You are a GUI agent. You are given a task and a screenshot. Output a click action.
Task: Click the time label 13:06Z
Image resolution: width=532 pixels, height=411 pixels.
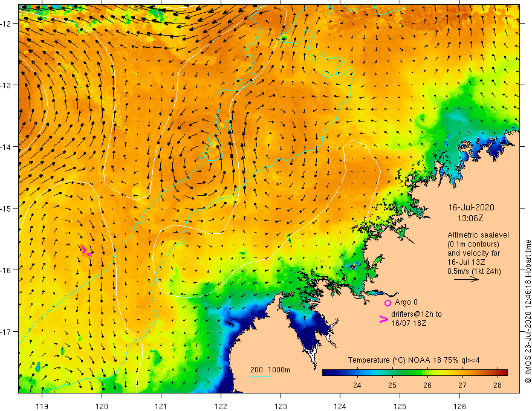[x=470, y=218]
